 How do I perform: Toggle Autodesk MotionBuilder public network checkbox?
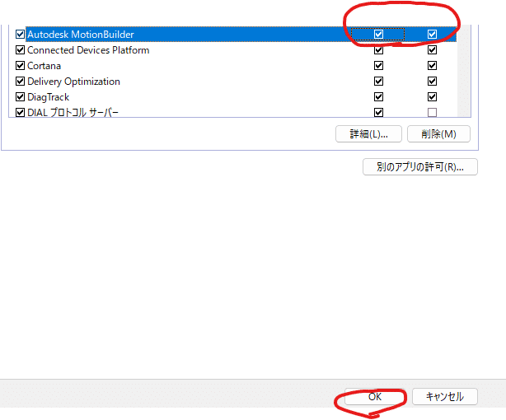tap(432, 35)
